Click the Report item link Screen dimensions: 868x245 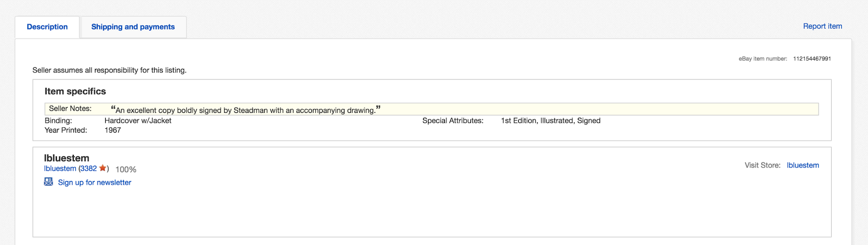(822, 26)
